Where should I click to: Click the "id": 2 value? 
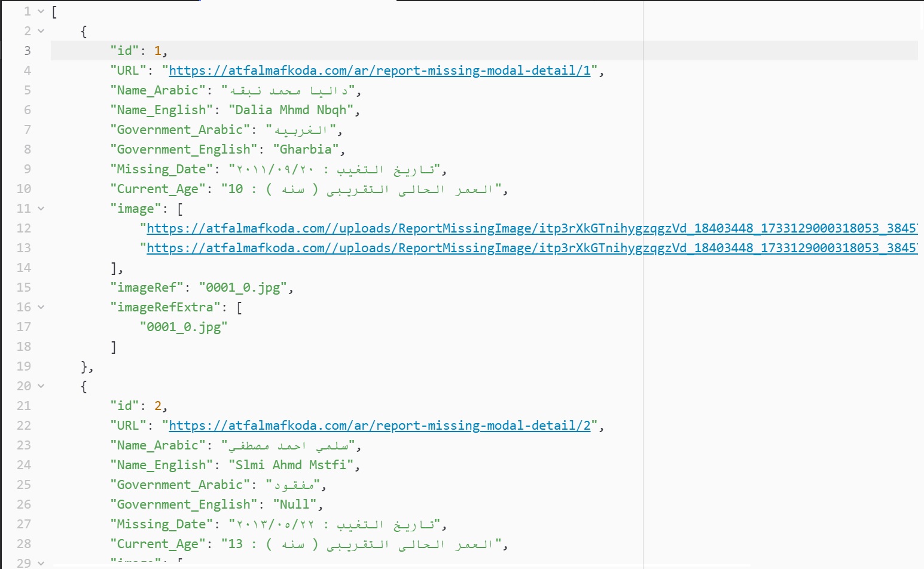(x=158, y=406)
